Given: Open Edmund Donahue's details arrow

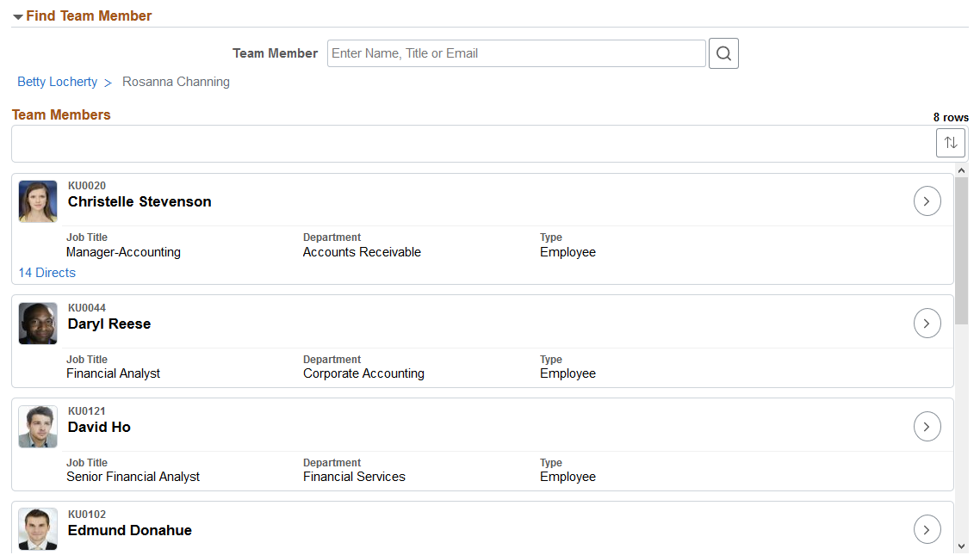Looking at the screenshot, I should click(x=927, y=529).
